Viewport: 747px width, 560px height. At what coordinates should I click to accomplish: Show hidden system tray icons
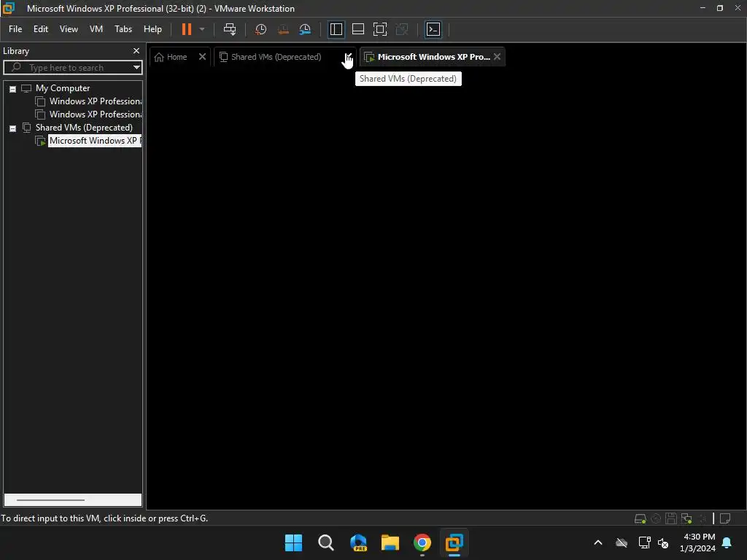coord(598,542)
